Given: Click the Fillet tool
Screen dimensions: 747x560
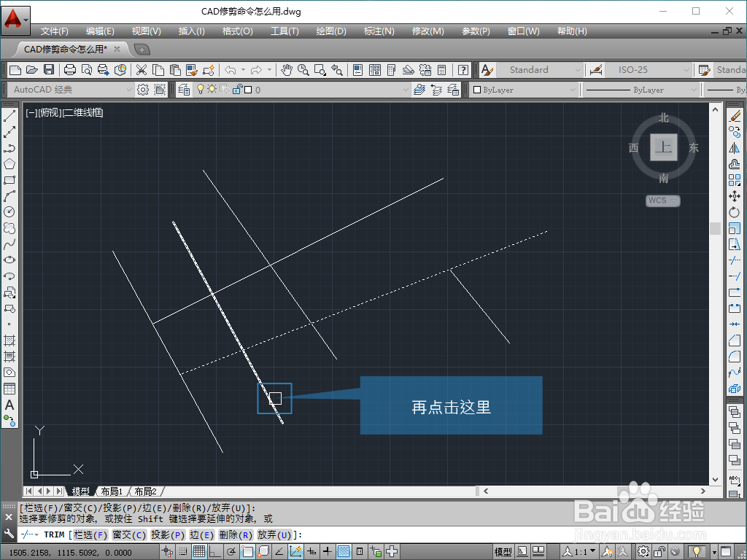Looking at the screenshot, I should (x=735, y=356).
